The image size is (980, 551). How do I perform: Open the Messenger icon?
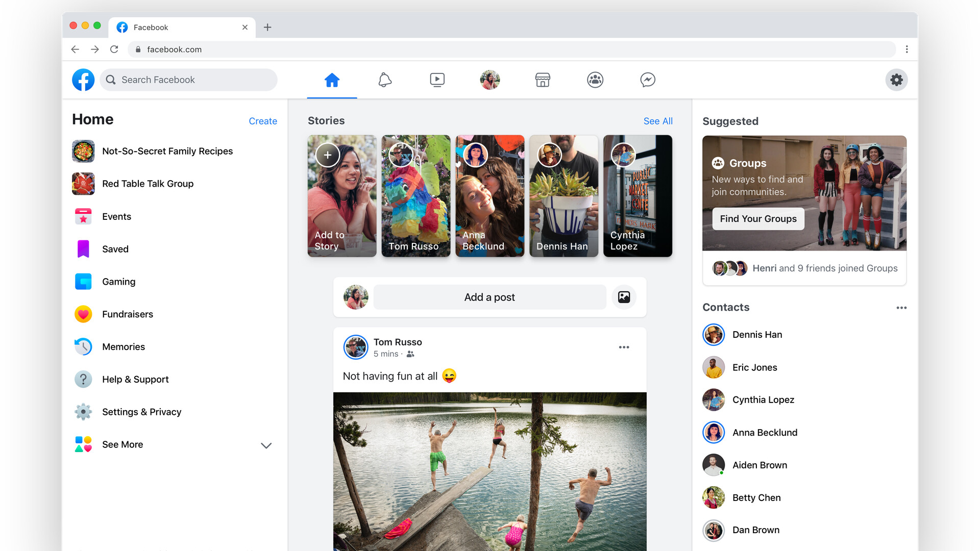[648, 80]
